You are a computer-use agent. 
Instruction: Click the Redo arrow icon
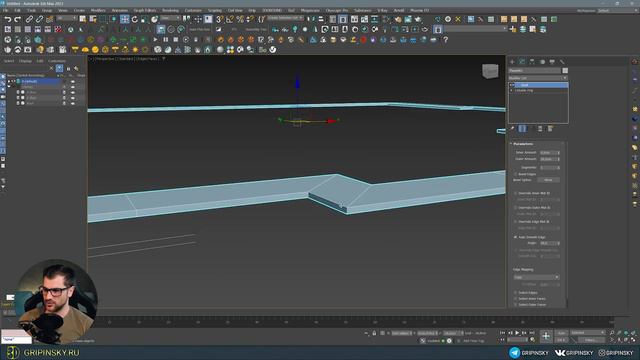(x=18, y=19)
